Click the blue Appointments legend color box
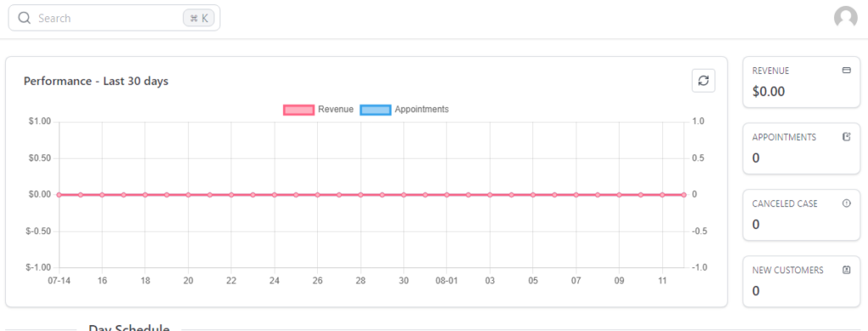The height and width of the screenshot is (331, 868). (376, 109)
